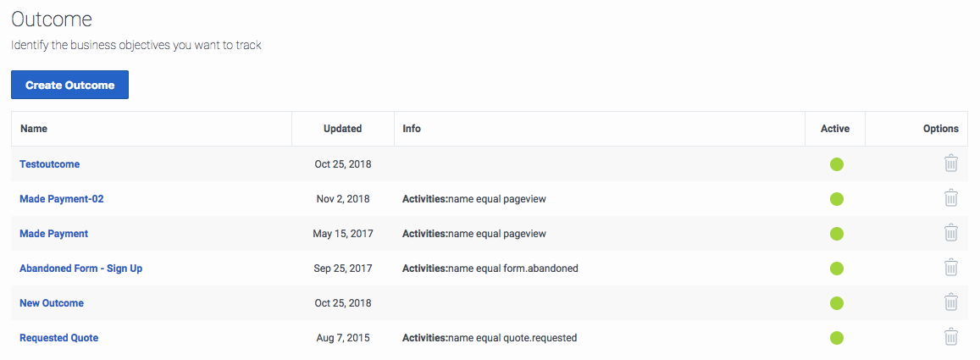The width and height of the screenshot is (980, 360).
Task: Toggle active status of Testoutcome
Action: [836, 164]
